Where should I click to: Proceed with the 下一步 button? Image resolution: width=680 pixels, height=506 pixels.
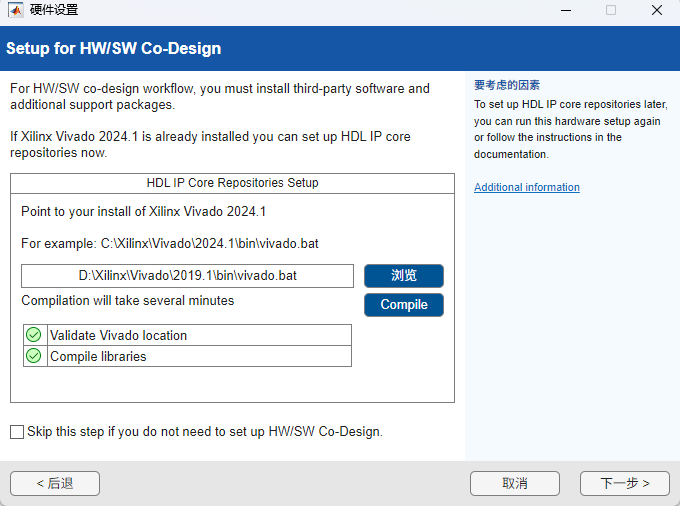click(625, 483)
